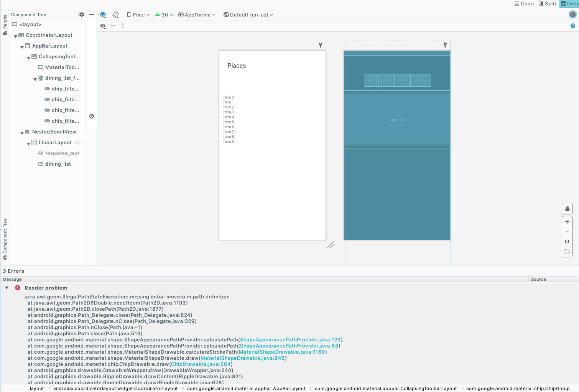The height and width of the screenshot is (392, 579).
Task: Select the 1:1 zoom level icon
Action: (567, 242)
